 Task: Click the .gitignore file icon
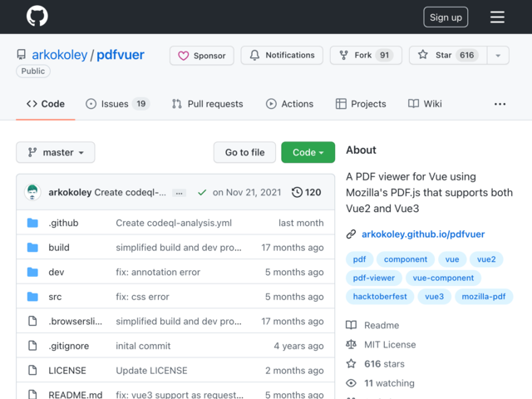32,346
